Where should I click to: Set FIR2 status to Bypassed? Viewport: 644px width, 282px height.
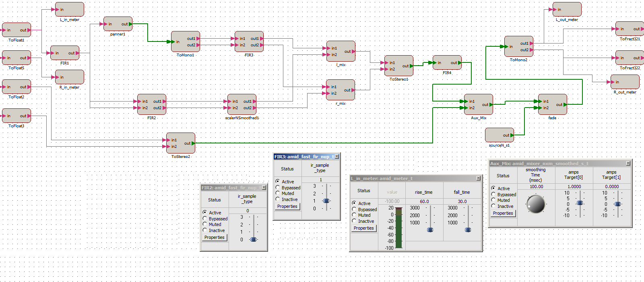pos(204,218)
